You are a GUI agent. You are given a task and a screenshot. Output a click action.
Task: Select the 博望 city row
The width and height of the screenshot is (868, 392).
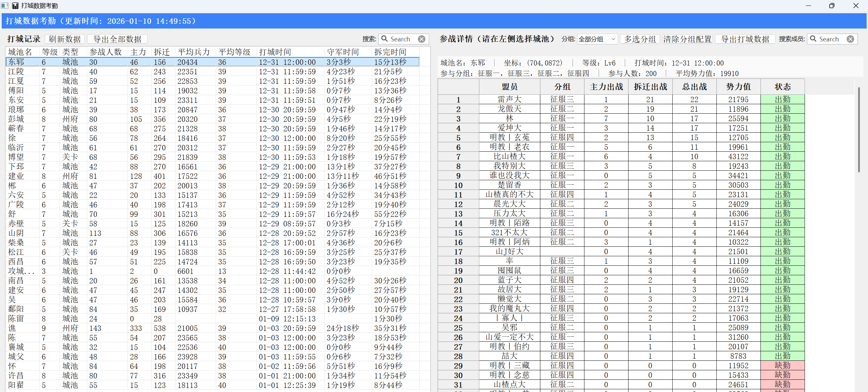pos(213,157)
